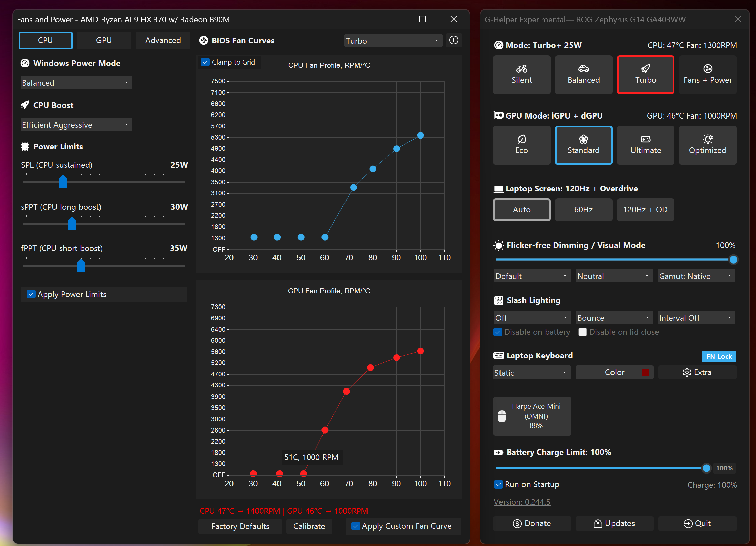Open the Turbo fan mode dropdown
The image size is (756, 546).
[x=393, y=41]
